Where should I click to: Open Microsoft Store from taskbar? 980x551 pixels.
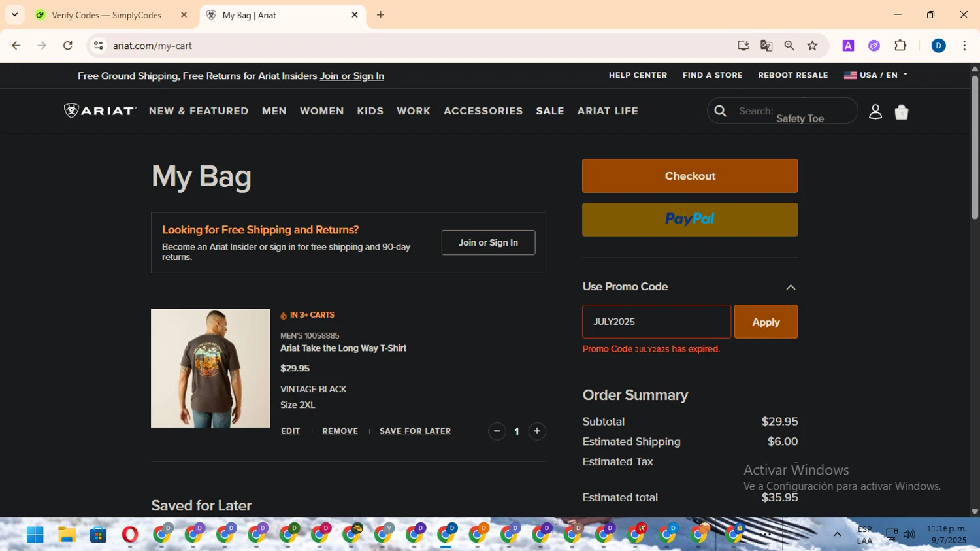(x=98, y=535)
